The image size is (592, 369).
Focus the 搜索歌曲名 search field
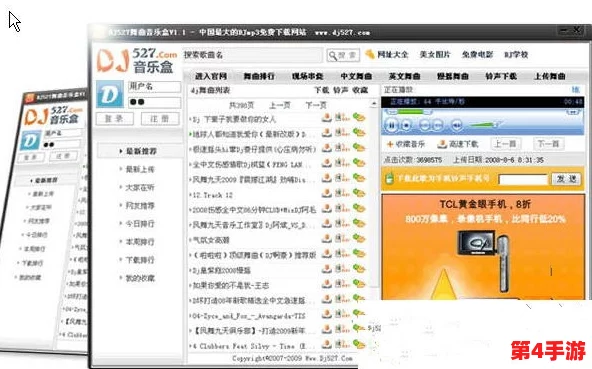(253, 55)
